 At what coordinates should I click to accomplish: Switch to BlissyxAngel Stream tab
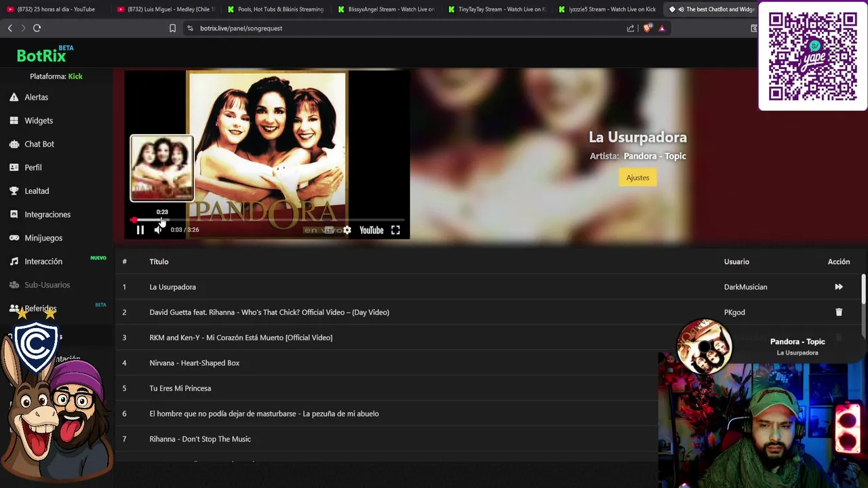(x=387, y=9)
